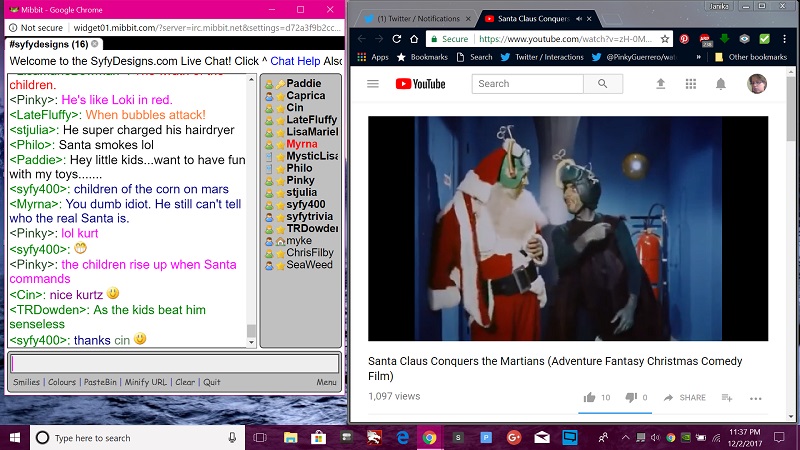
Task: Open Chrome three-dot menu
Action: [x=785, y=39]
